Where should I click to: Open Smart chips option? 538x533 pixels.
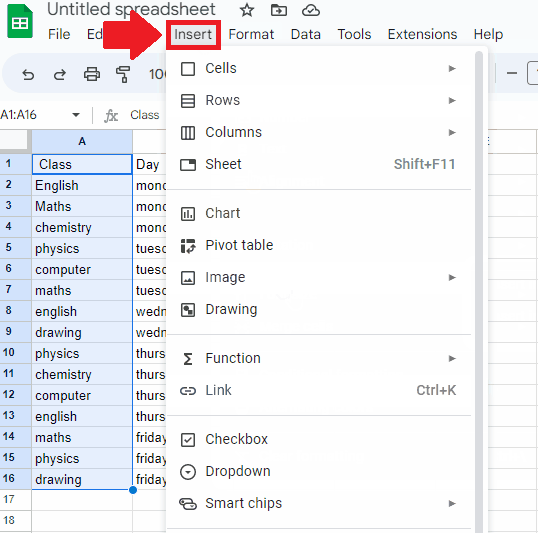click(x=318, y=503)
